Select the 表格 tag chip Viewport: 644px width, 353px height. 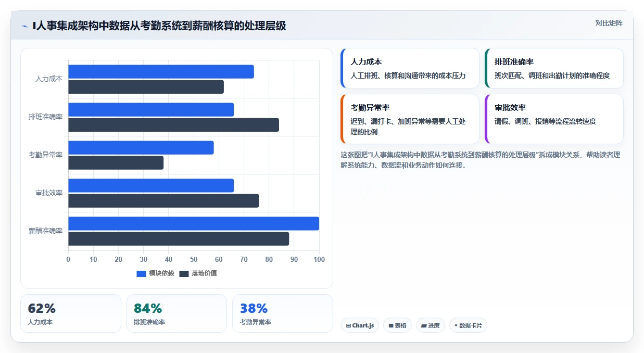click(397, 325)
